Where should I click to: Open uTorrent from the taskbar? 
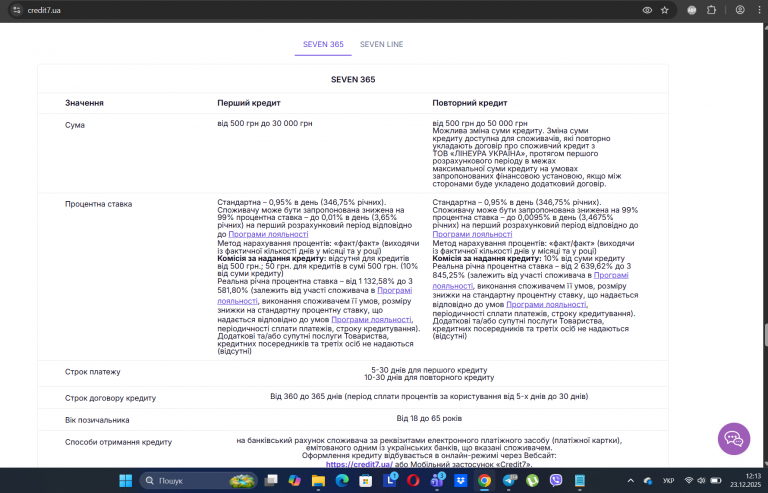click(x=532, y=481)
